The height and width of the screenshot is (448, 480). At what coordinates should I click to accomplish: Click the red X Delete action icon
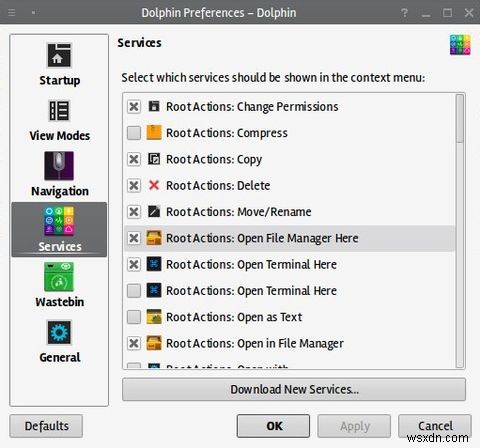(x=154, y=185)
